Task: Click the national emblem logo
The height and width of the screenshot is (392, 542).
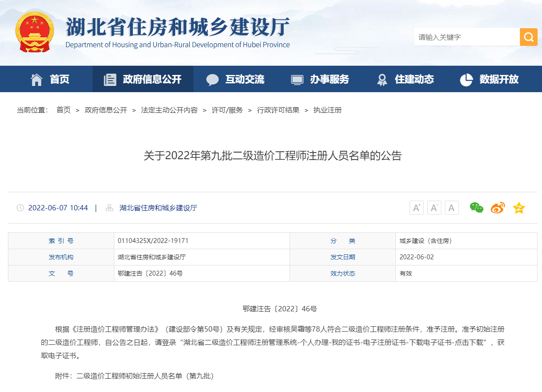Action: point(35,33)
